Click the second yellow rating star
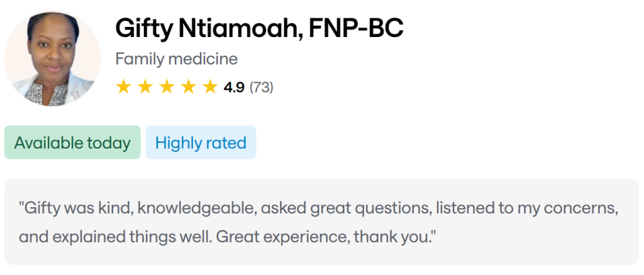Viewport: 644px width, 275px height. (x=145, y=87)
